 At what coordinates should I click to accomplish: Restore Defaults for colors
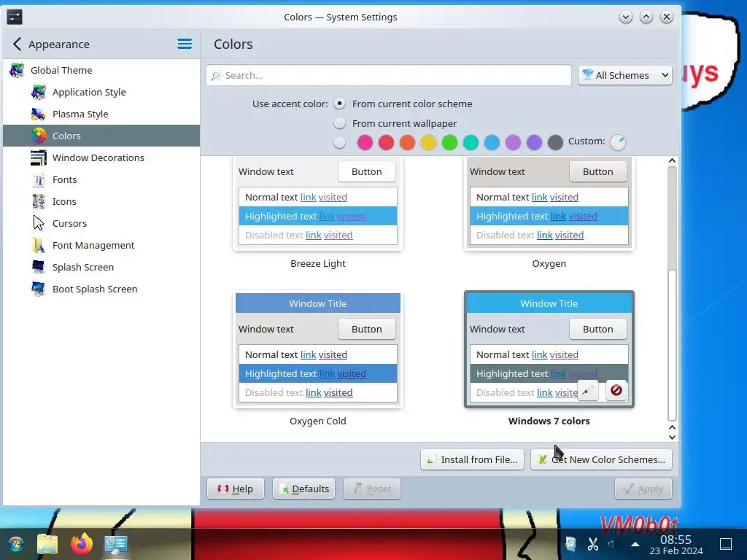coord(304,489)
